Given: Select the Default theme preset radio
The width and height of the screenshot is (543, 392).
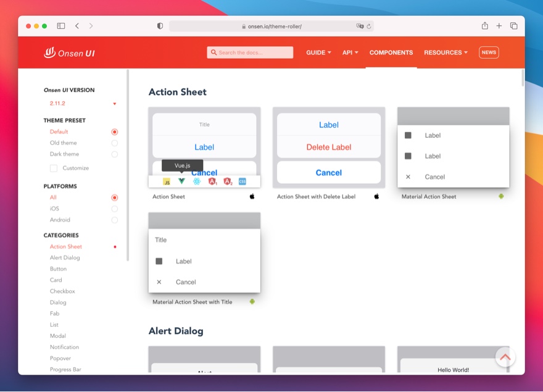Looking at the screenshot, I should [x=115, y=131].
